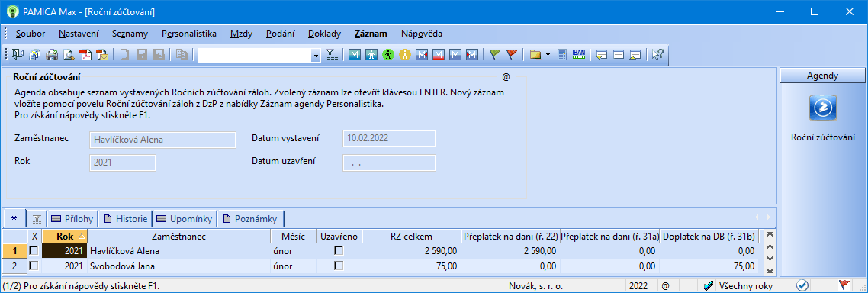The image size is (868, 293).
Task: Switch to the Poznámky tab
Action: 251,219
